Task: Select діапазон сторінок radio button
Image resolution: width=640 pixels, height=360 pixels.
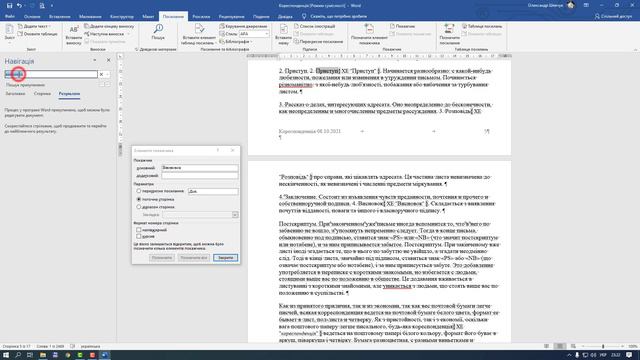Action: [x=139, y=207]
